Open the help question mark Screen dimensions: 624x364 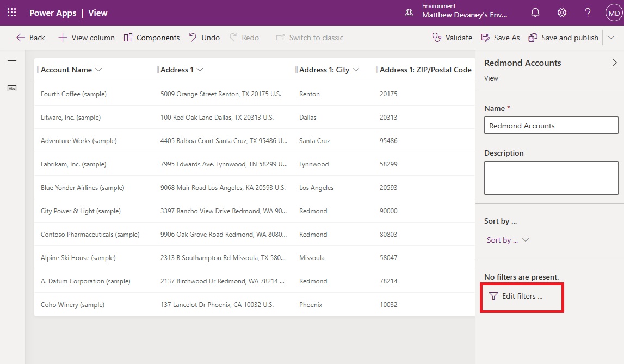tap(588, 13)
